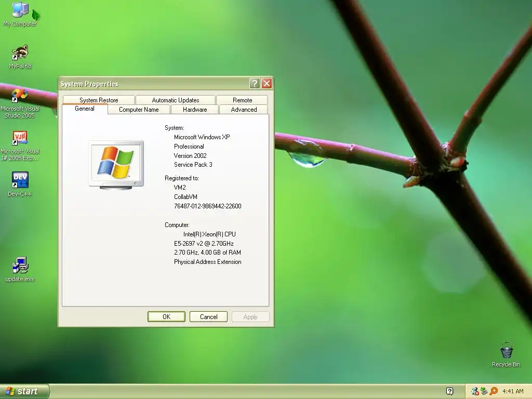Switch to the Advanced tab

pos(244,110)
